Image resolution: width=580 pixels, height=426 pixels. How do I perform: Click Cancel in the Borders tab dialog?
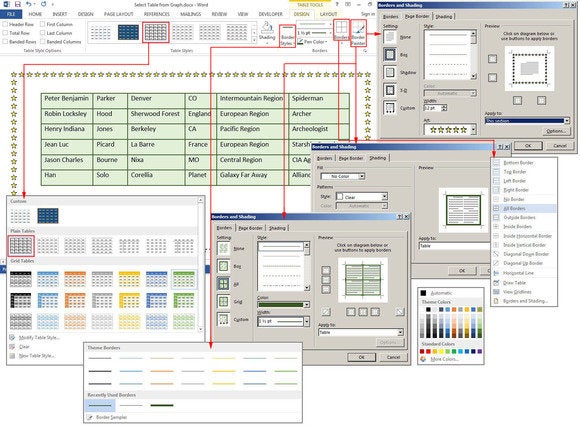(393, 357)
